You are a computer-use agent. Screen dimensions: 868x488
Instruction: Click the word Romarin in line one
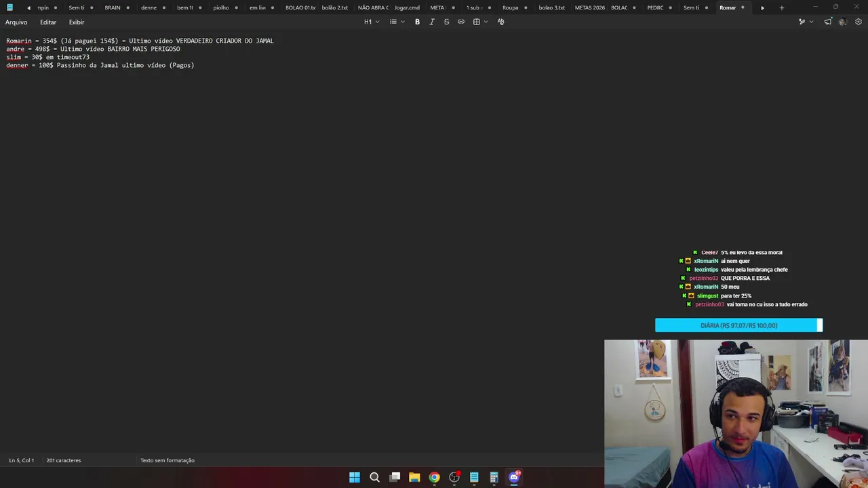tap(19, 41)
